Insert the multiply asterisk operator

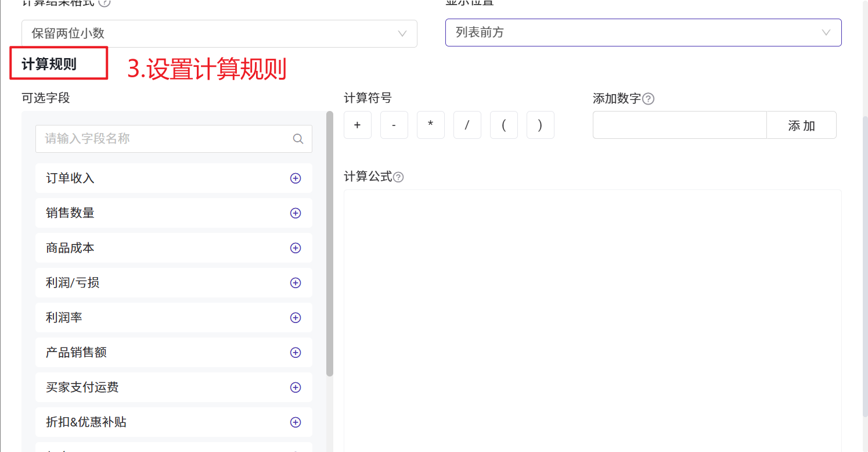pyautogui.click(x=431, y=125)
